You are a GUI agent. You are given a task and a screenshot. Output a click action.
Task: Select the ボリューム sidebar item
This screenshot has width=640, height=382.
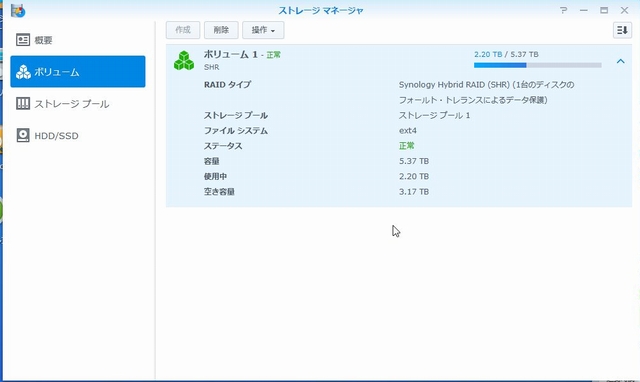[78, 71]
